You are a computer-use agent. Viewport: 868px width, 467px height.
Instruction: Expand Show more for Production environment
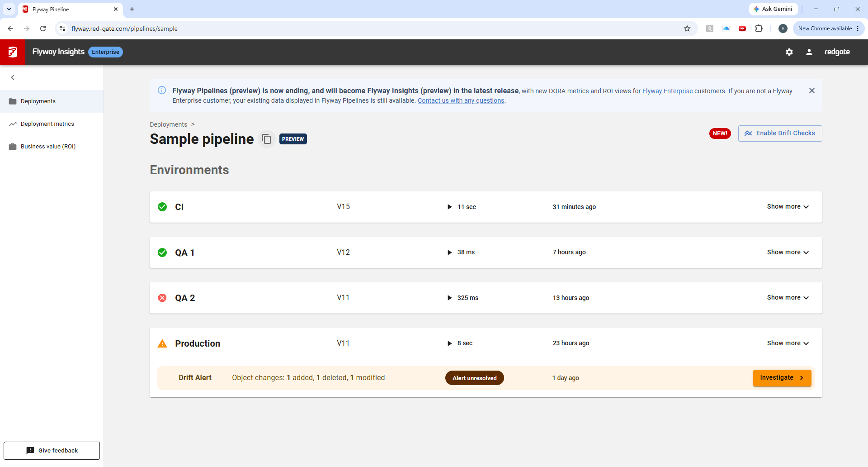coord(788,343)
